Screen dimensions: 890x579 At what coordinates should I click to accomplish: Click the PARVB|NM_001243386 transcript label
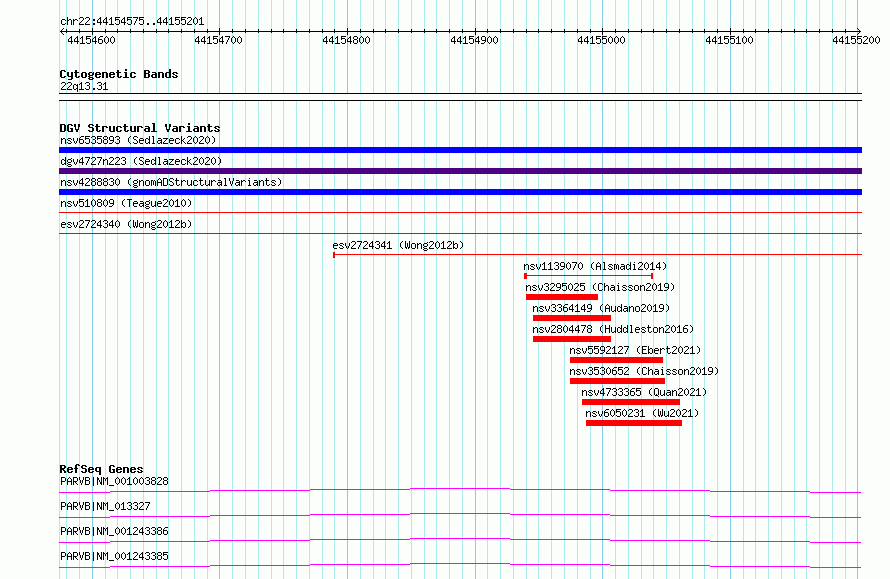[114, 531]
